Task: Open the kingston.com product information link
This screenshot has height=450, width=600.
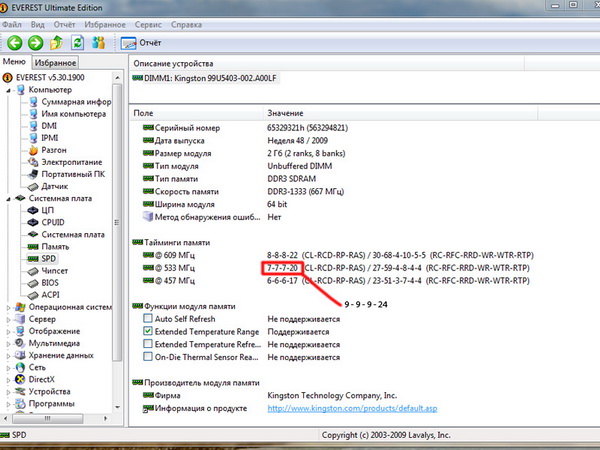Action: click(x=352, y=408)
